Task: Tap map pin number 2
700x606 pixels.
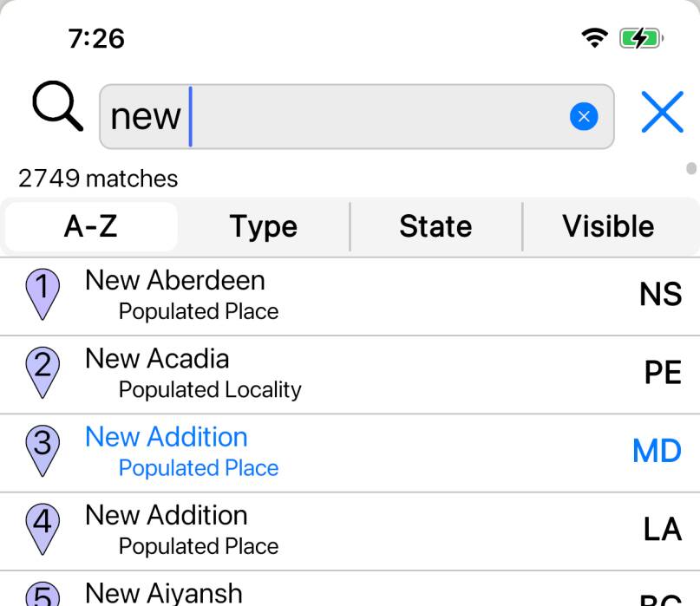Action: 43,371
